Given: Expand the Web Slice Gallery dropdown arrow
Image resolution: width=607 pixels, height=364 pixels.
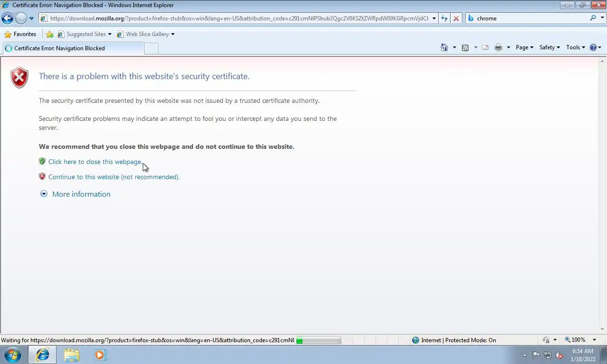Looking at the screenshot, I should click(x=173, y=34).
